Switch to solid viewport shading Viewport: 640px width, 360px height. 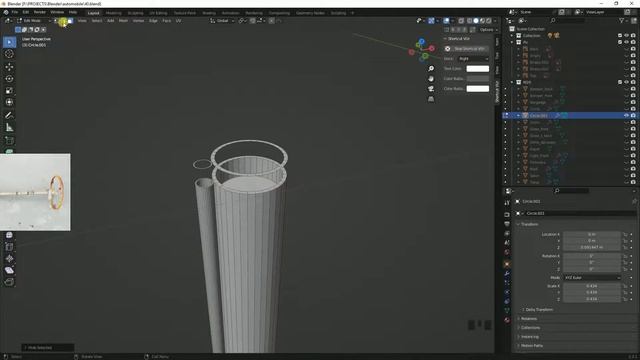tap(476, 20)
